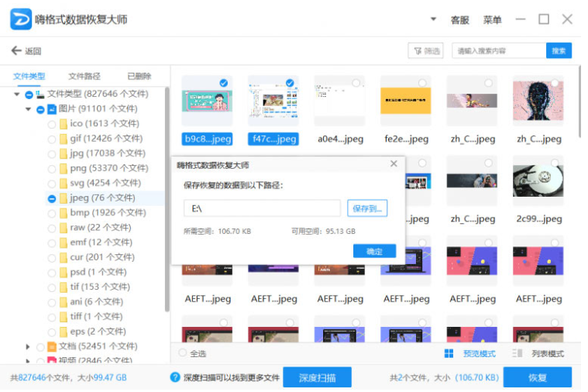Screen dimensions: 588x392
Task: Collapse the 图片 tree node
Action: tap(29, 109)
